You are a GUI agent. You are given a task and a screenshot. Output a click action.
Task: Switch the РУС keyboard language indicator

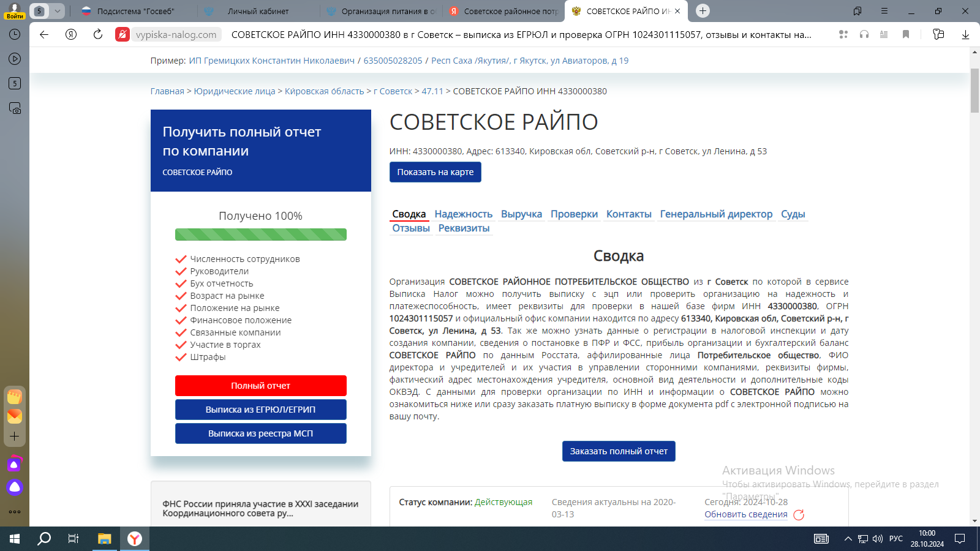click(x=896, y=539)
